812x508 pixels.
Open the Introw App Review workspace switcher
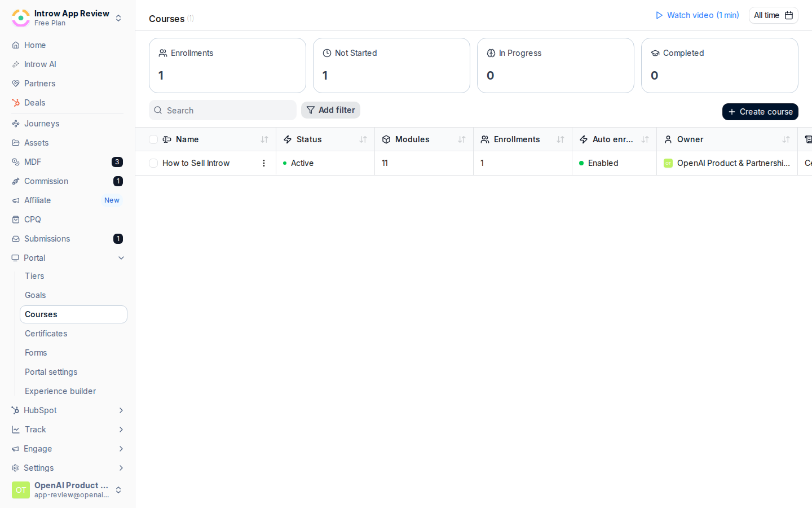(68, 18)
